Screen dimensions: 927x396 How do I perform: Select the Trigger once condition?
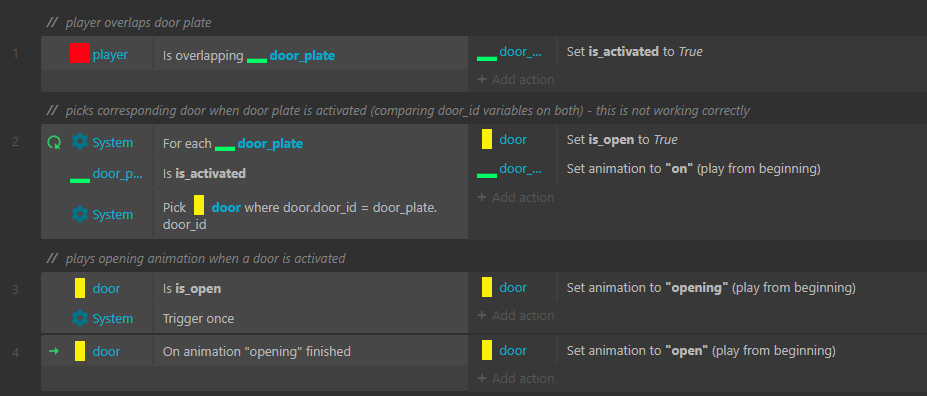coord(198,319)
